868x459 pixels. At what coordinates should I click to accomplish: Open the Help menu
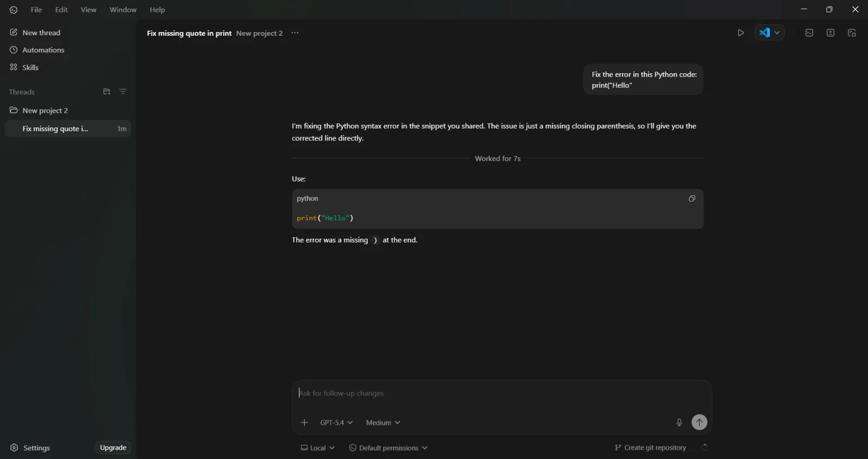(157, 10)
